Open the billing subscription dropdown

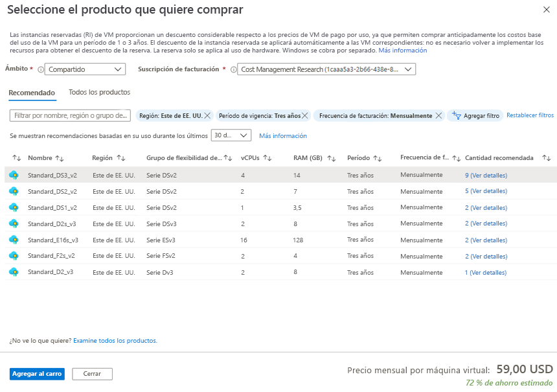click(326, 69)
